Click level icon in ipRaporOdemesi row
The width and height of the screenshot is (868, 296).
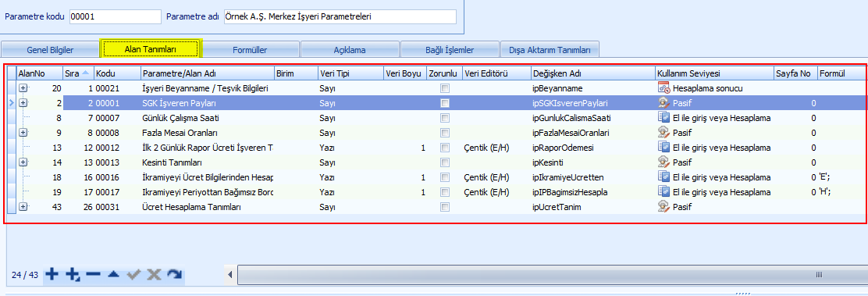(x=663, y=148)
